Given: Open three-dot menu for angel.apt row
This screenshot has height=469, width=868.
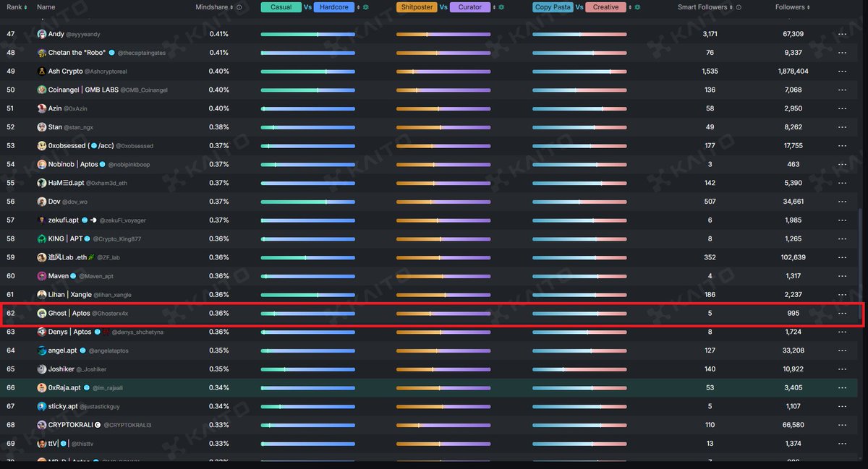Looking at the screenshot, I should 842,350.
